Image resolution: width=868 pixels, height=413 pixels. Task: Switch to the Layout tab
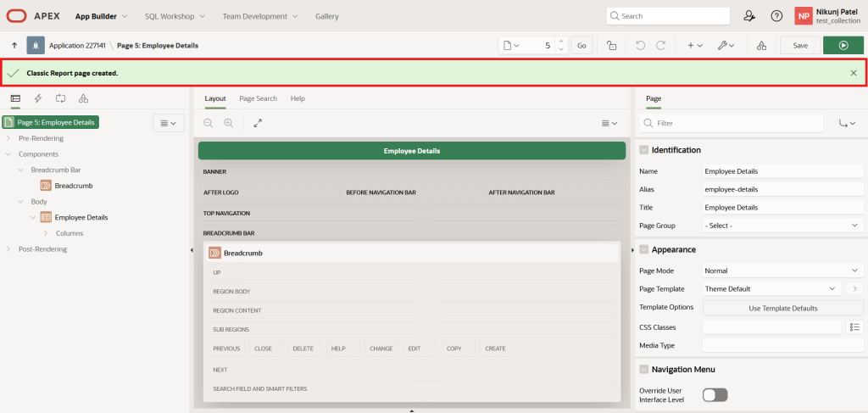coord(215,98)
